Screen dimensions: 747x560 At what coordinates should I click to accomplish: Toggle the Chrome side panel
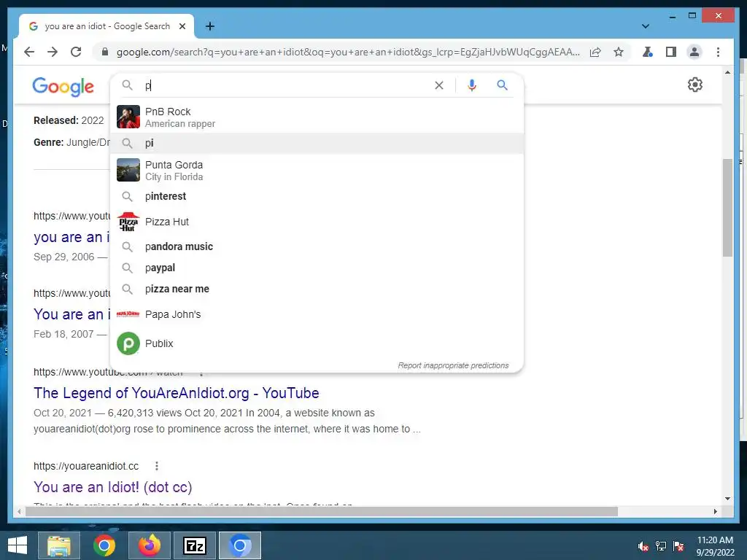point(671,52)
